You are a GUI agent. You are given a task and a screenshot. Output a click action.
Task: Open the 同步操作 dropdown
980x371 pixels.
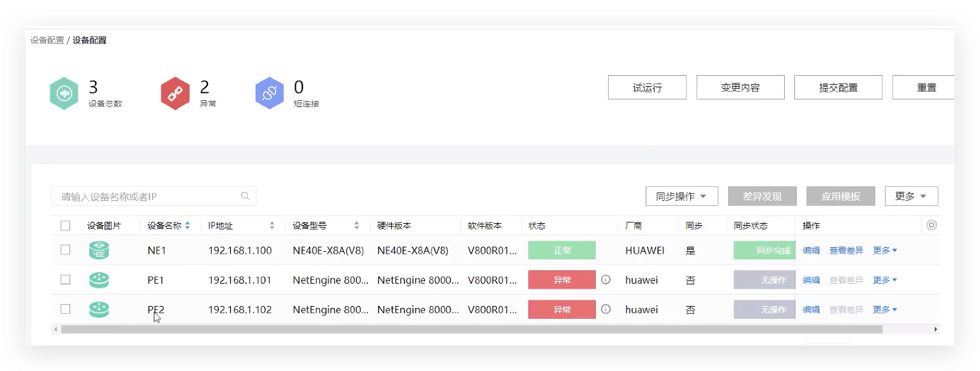click(x=681, y=196)
